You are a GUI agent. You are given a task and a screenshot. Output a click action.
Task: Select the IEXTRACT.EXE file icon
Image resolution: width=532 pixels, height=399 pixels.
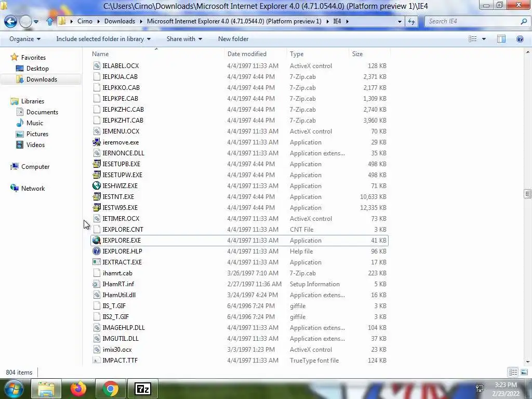pyautogui.click(x=97, y=262)
